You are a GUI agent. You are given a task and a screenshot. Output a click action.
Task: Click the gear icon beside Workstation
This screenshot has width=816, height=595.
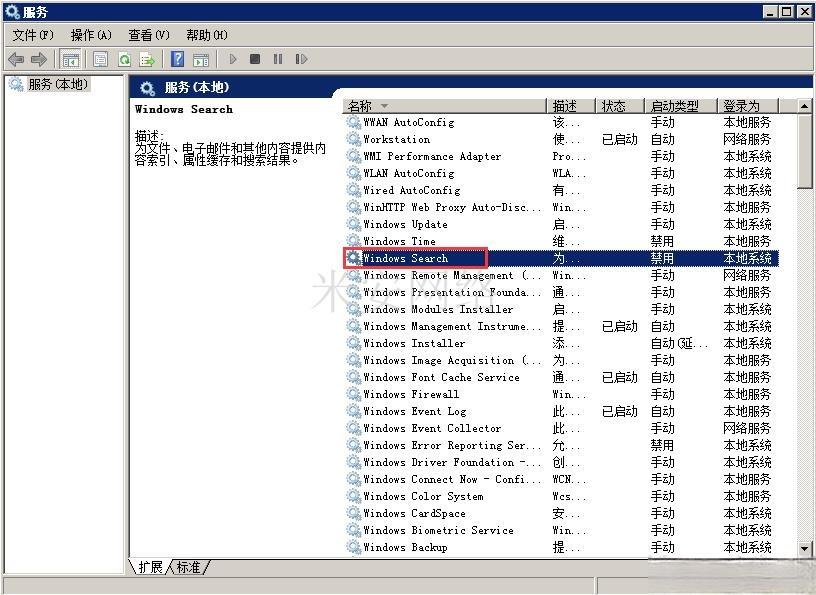(354, 140)
